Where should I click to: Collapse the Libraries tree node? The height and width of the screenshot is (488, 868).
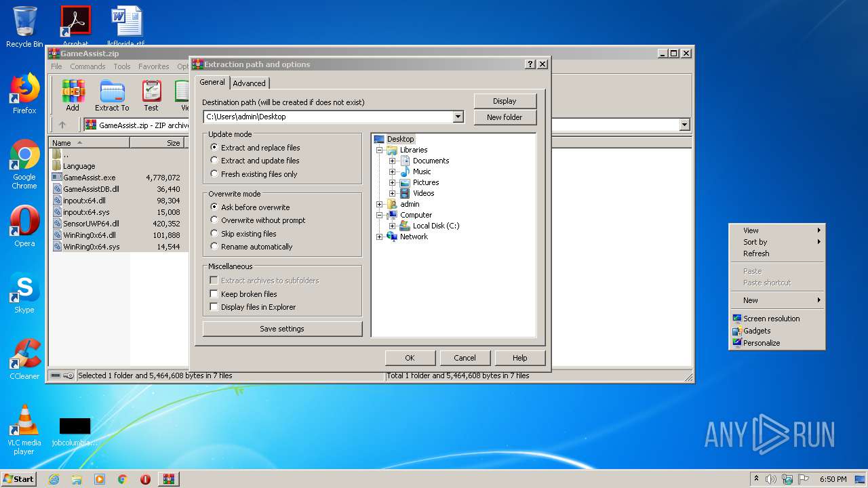tap(380, 150)
